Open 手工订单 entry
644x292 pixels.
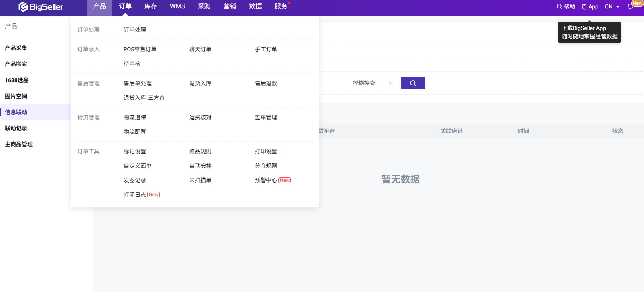click(x=266, y=49)
